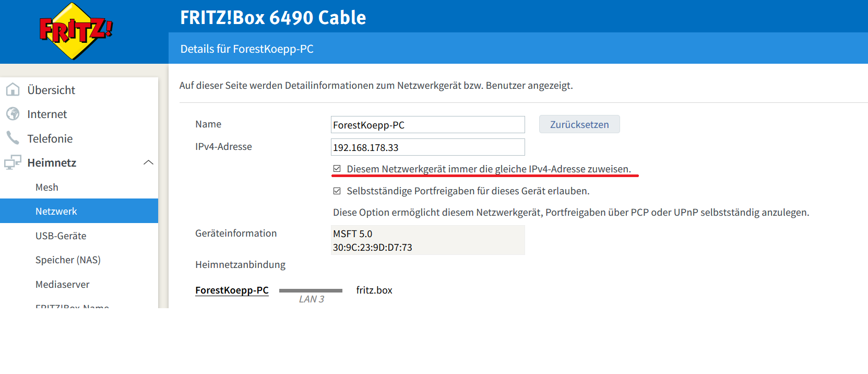Click the FRITZ! logo
The width and height of the screenshot is (868, 374).
point(76,31)
